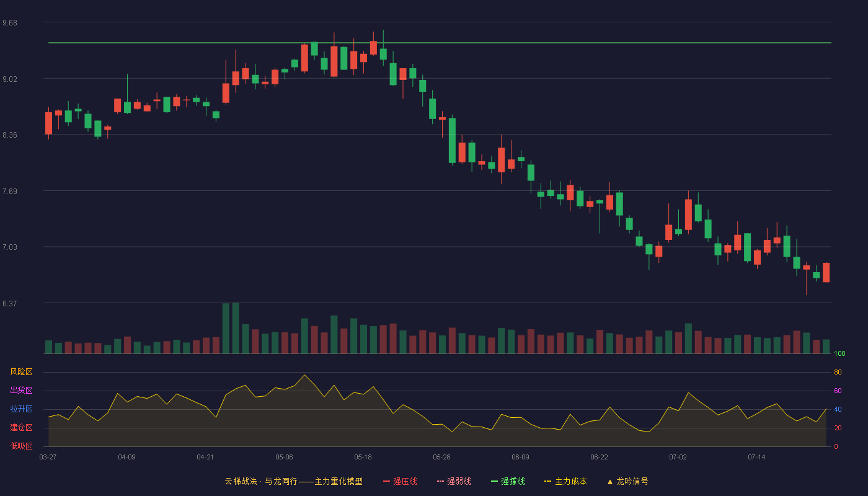Click the 7.03 price axis label

click(10, 247)
